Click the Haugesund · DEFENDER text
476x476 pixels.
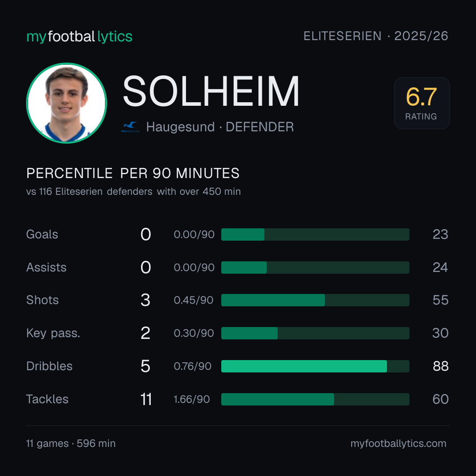pyautogui.click(x=220, y=127)
